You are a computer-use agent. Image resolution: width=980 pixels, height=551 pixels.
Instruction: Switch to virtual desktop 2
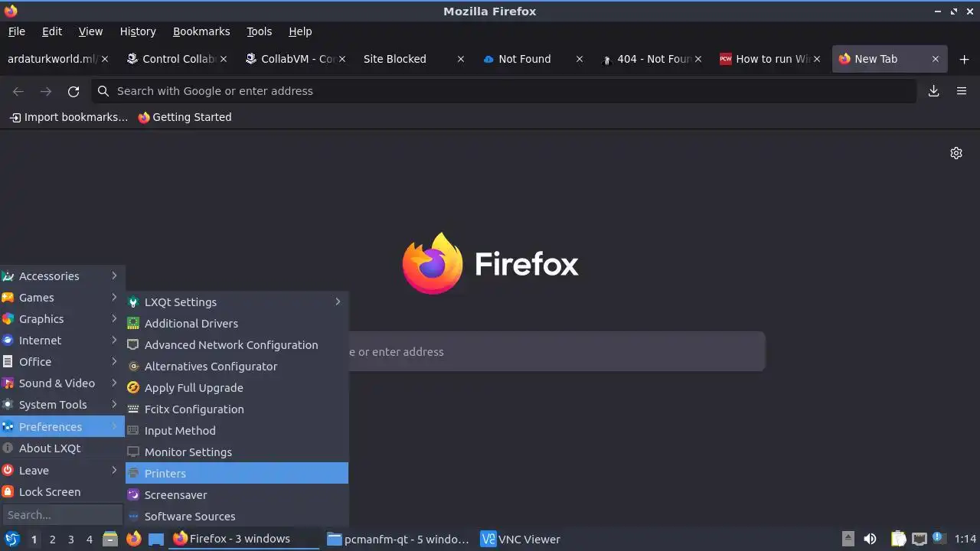pyautogui.click(x=52, y=539)
